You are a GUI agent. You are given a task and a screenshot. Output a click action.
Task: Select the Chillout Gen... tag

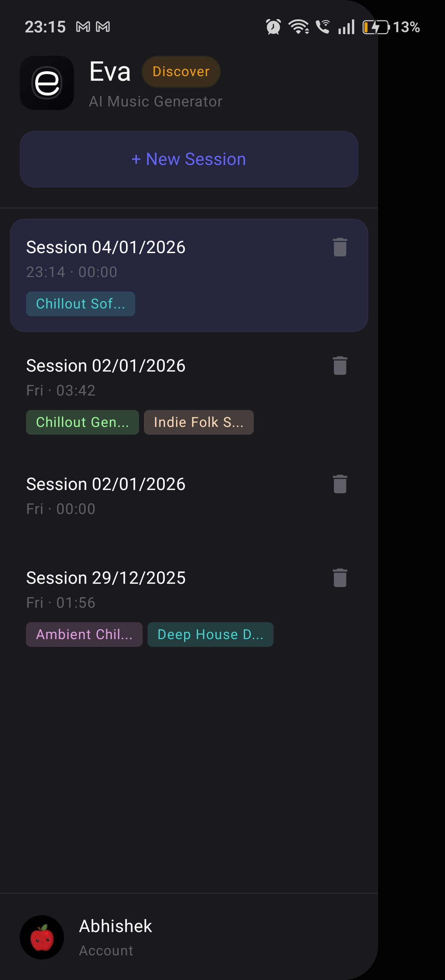click(x=82, y=422)
